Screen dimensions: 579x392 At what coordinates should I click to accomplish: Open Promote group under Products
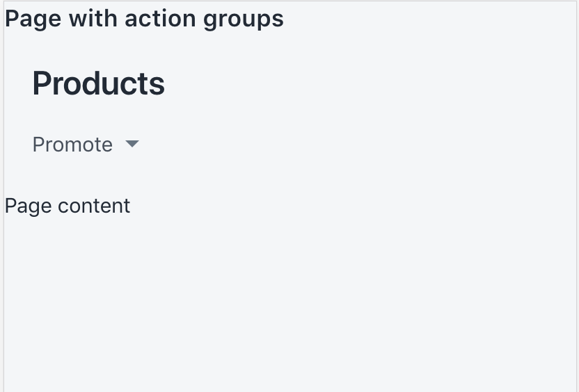(x=86, y=145)
